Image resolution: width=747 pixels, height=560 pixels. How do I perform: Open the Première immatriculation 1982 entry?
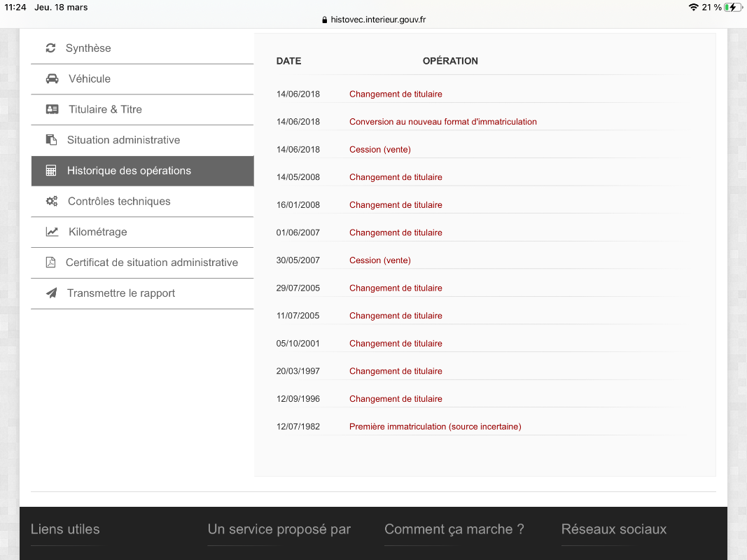point(435,426)
